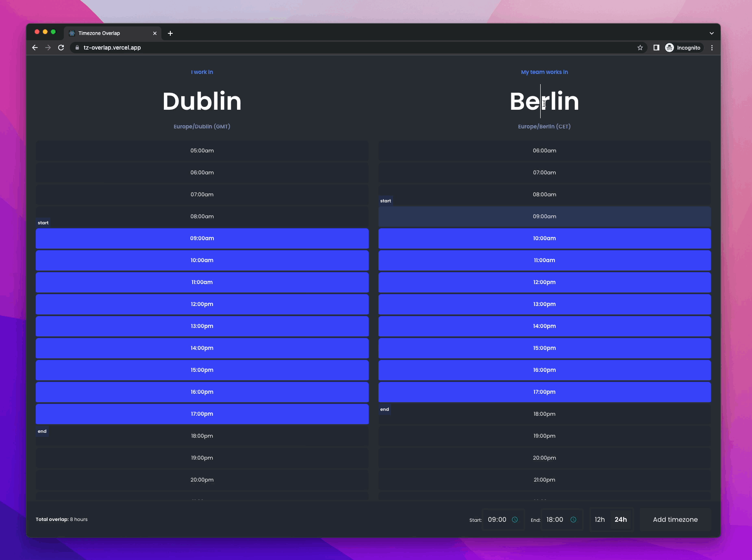Select Dublin's 09:00am time slot

point(202,239)
